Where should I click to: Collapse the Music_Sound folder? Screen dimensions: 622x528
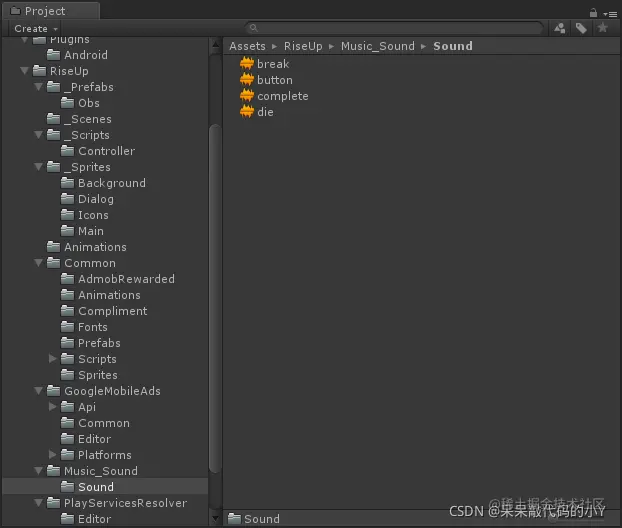38,471
